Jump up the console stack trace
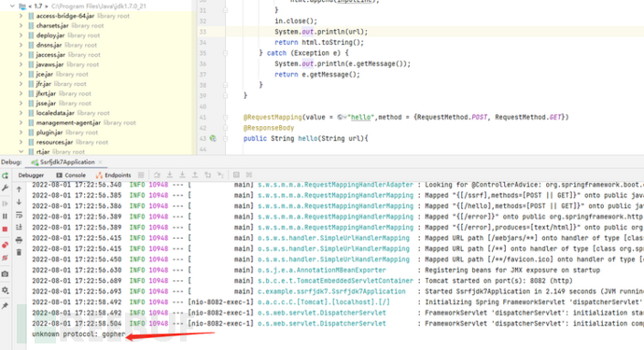 [x=19, y=189]
